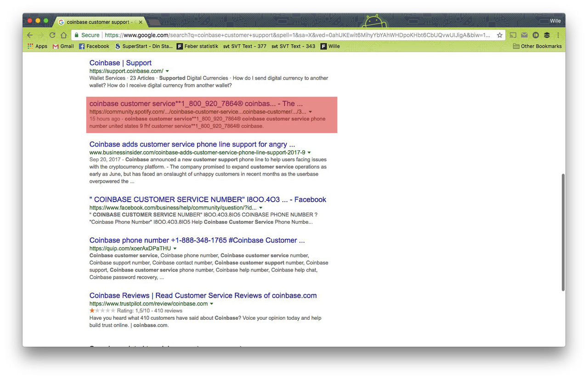Click the 'Rating: 1,5/10 - 410 reviews' text
Image resolution: width=588 pixels, height=379 pixels.
pyautogui.click(x=150, y=311)
